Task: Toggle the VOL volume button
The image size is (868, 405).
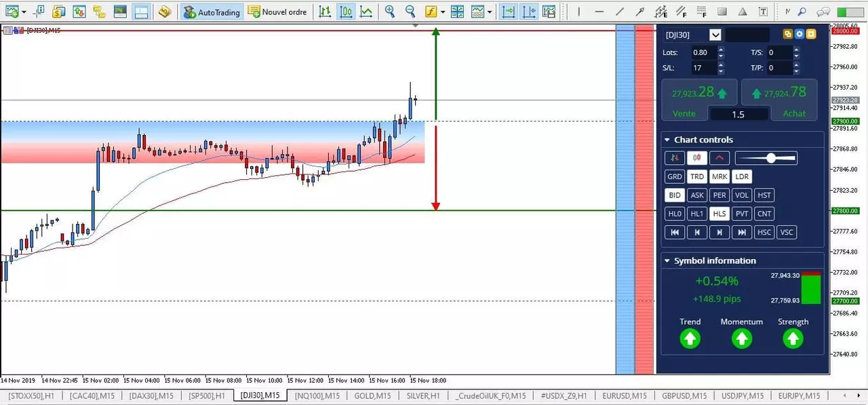Action: click(x=742, y=195)
